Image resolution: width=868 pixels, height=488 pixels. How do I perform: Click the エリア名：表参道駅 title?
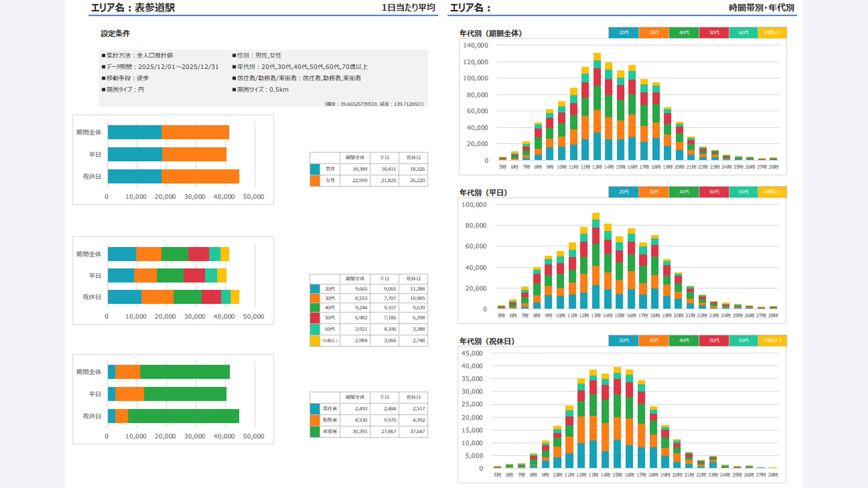(133, 8)
